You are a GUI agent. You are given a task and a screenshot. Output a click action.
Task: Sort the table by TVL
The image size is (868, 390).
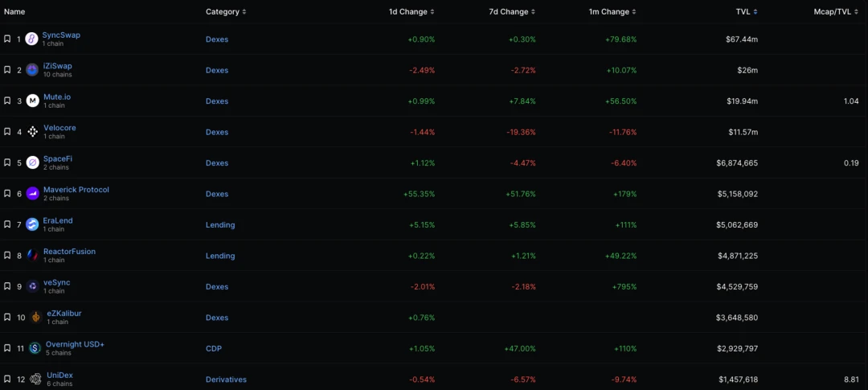coord(746,12)
